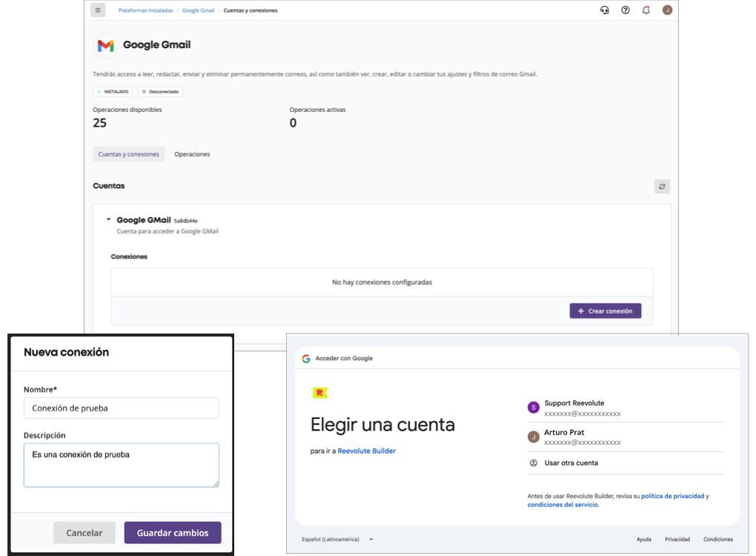Click the 'Nueva conexión' dialog title
This screenshot has height=556, width=756.
click(x=67, y=352)
